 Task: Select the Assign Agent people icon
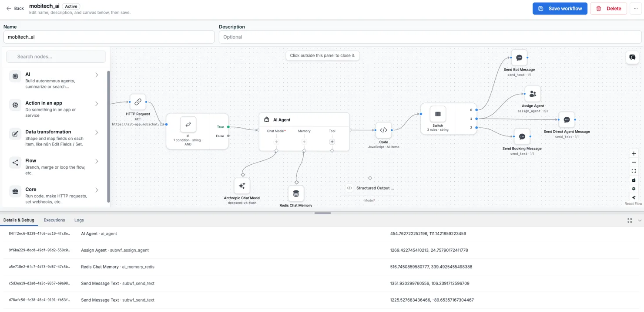click(x=533, y=94)
